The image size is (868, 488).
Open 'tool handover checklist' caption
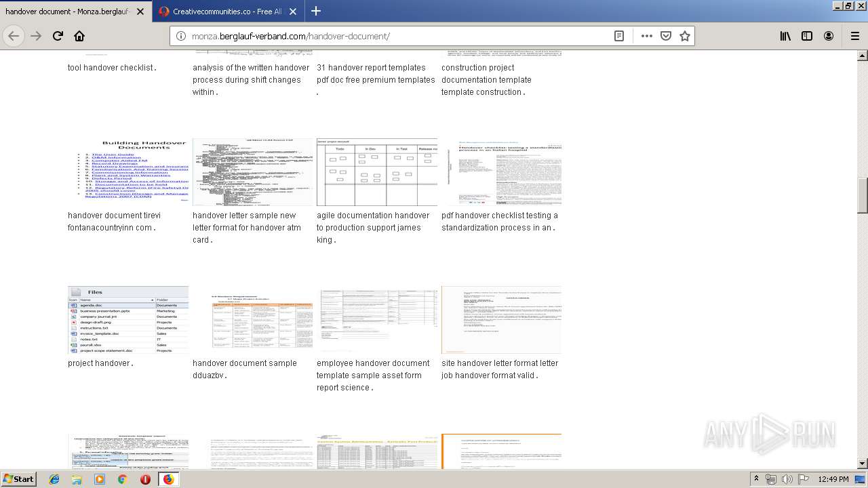tap(112, 68)
